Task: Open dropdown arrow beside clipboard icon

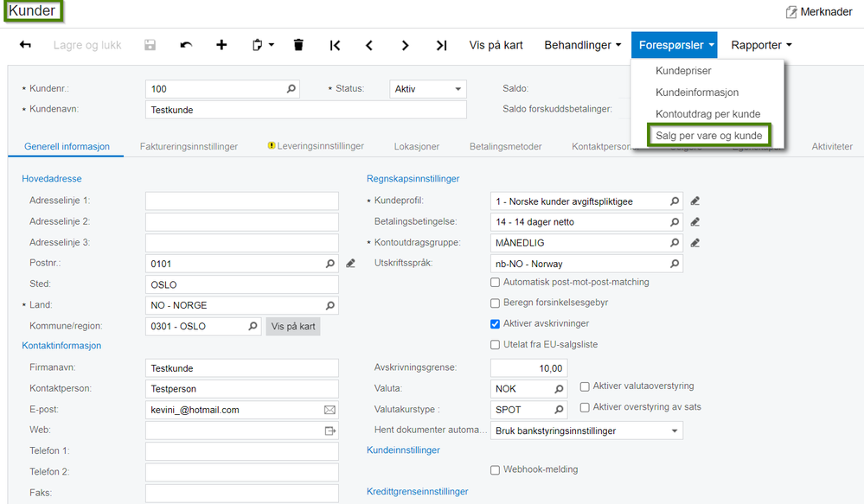Action: [x=272, y=45]
